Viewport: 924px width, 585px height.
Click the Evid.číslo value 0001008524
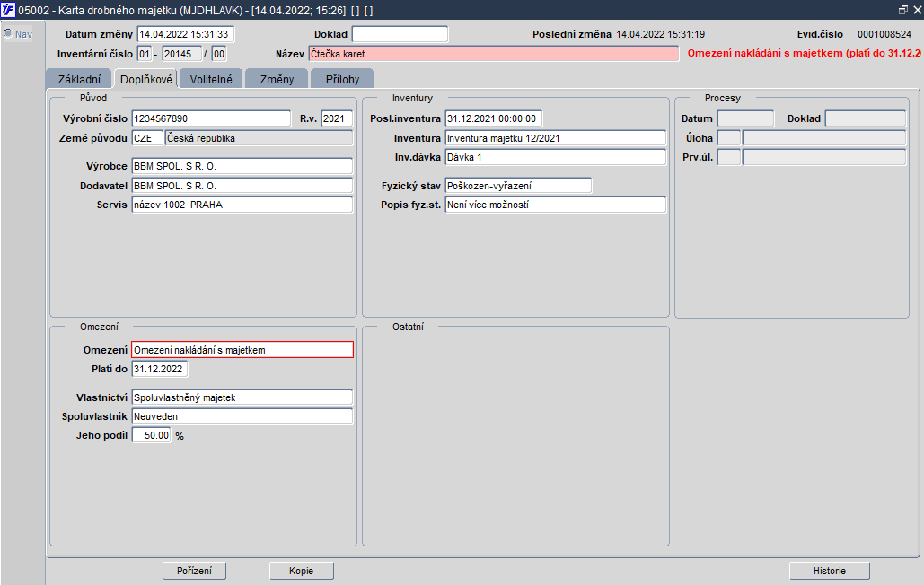click(884, 34)
